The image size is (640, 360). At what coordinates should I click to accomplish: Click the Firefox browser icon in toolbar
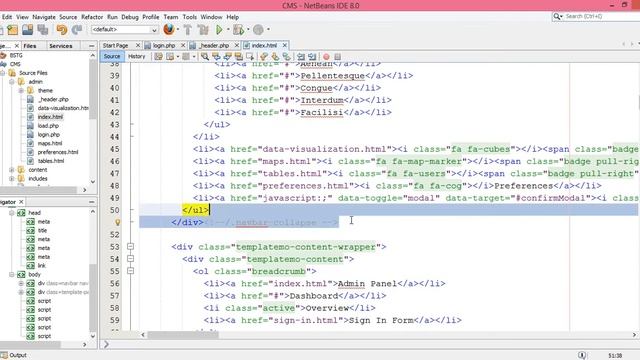coord(169,29)
